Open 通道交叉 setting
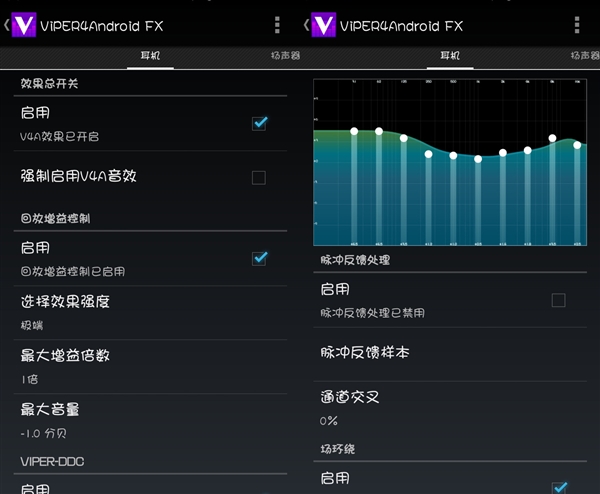600x494 pixels. [450, 408]
